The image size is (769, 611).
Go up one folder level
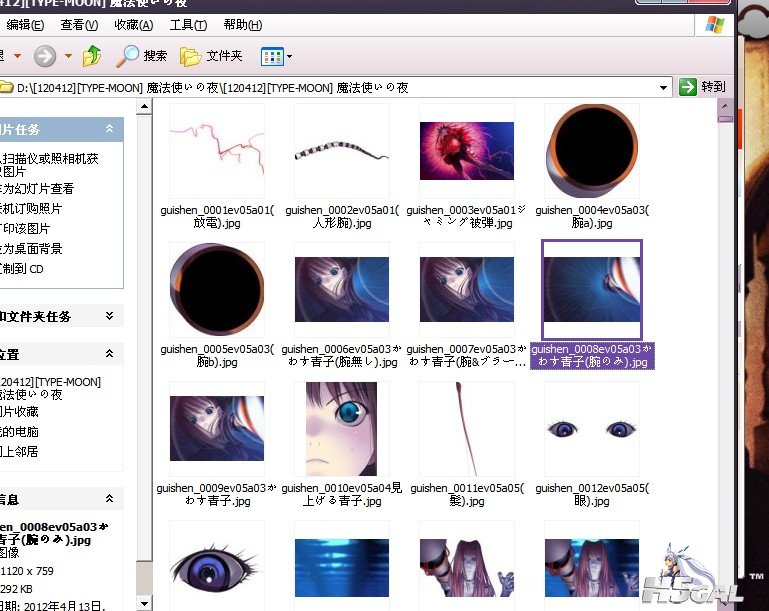[92, 56]
